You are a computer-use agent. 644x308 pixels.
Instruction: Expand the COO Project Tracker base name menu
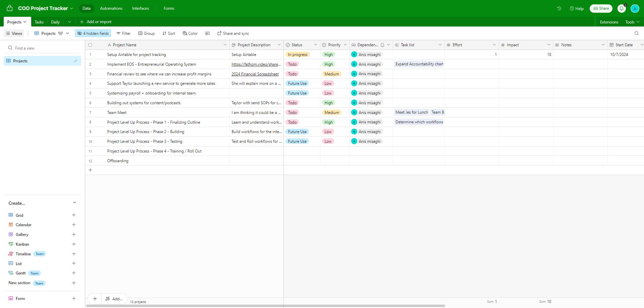[71, 8]
